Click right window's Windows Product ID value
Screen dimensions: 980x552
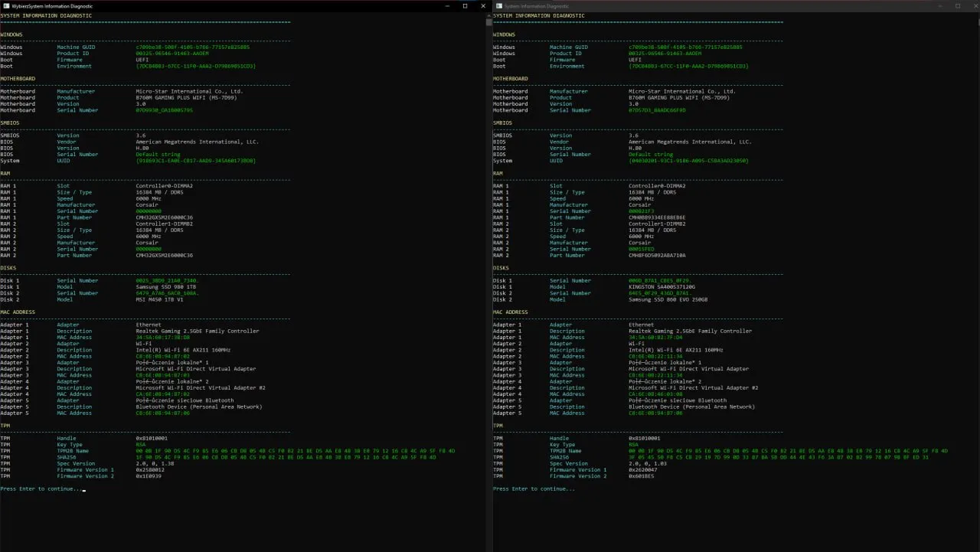pyautogui.click(x=665, y=54)
